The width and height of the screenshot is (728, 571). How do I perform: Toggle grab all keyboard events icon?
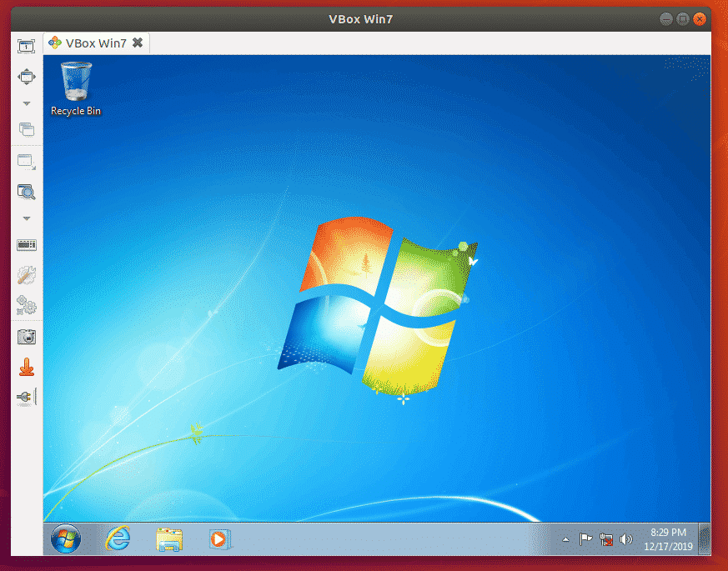[27, 244]
